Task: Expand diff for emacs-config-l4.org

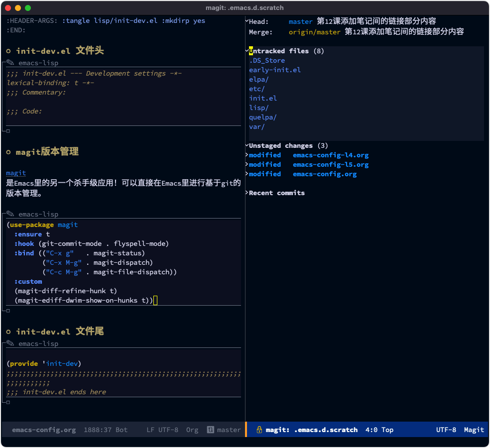Action: click(247, 155)
